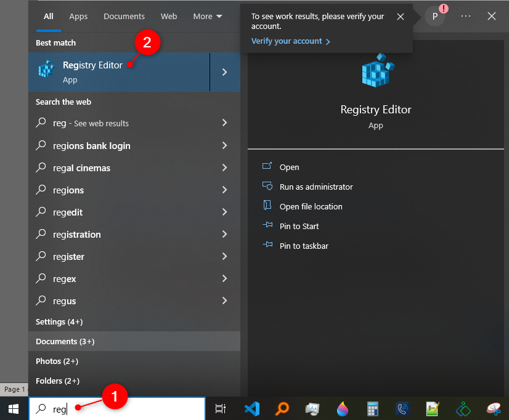Viewport: 509px width, 420px height.
Task: Launch Calculator from the taskbar
Action: tap(373, 409)
